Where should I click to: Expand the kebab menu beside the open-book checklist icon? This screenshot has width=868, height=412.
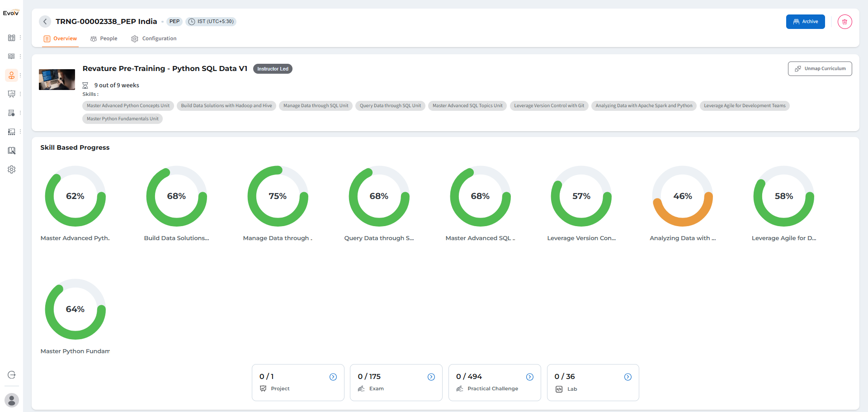(x=20, y=57)
